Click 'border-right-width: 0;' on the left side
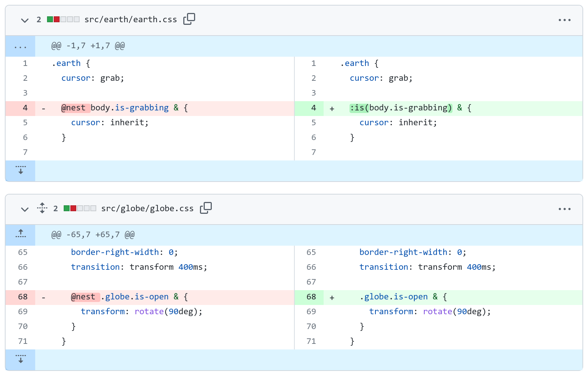The height and width of the screenshot is (375, 588). pos(124,253)
